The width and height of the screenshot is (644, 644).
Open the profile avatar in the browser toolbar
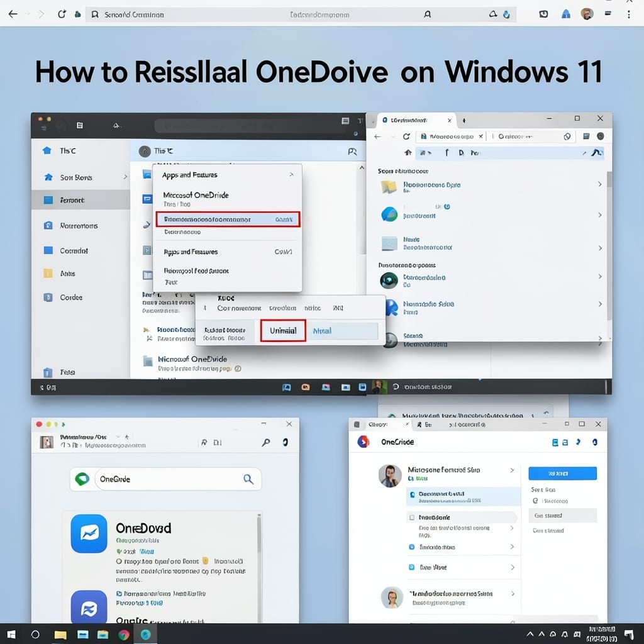(587, 14)
